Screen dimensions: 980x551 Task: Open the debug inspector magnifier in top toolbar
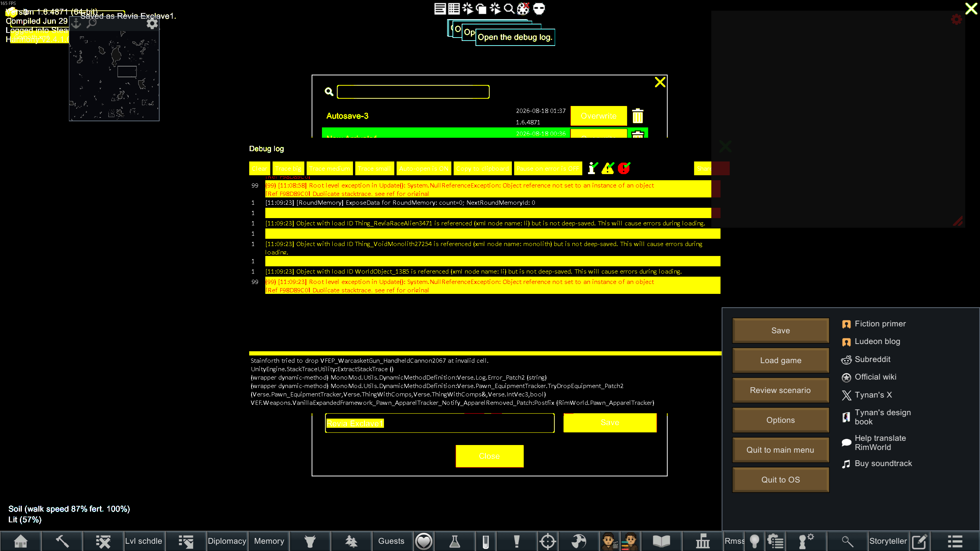(509, 8)
